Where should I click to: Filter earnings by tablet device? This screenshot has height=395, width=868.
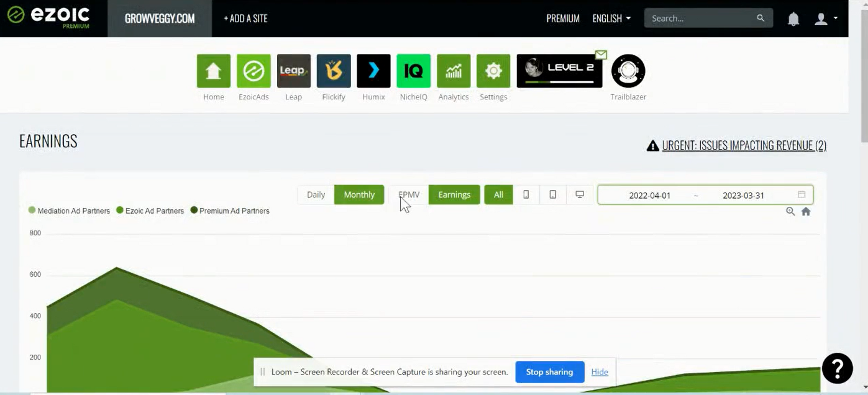(x=552, y=194)
